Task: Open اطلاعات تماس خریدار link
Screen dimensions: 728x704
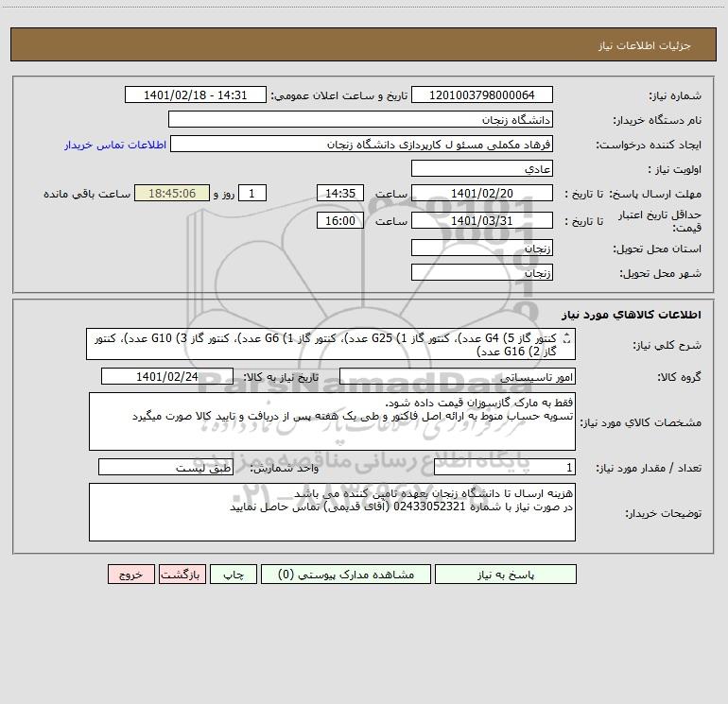Action: 115,145
